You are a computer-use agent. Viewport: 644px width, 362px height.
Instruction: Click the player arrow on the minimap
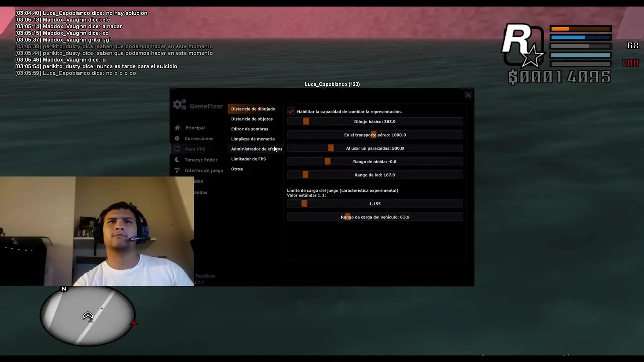click(x=88, y=316)
